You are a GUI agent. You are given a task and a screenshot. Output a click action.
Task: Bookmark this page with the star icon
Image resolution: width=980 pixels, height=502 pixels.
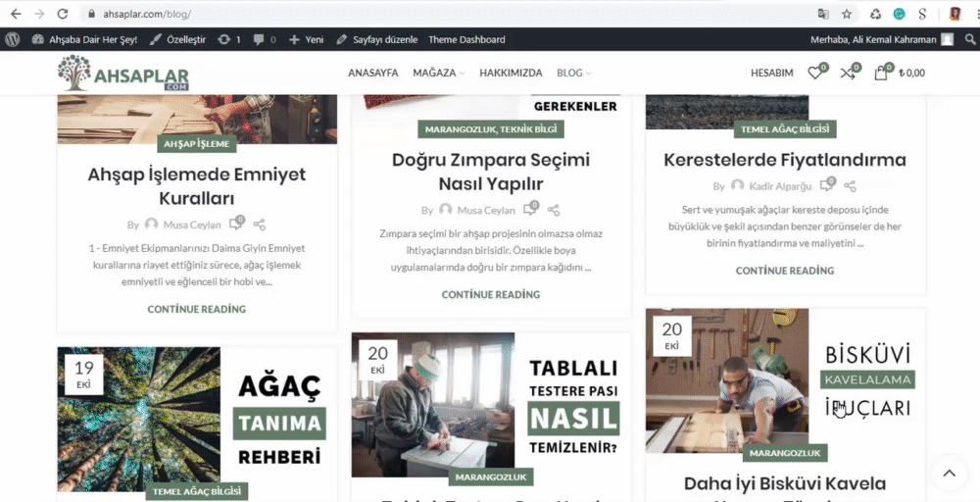click(847, 14)
